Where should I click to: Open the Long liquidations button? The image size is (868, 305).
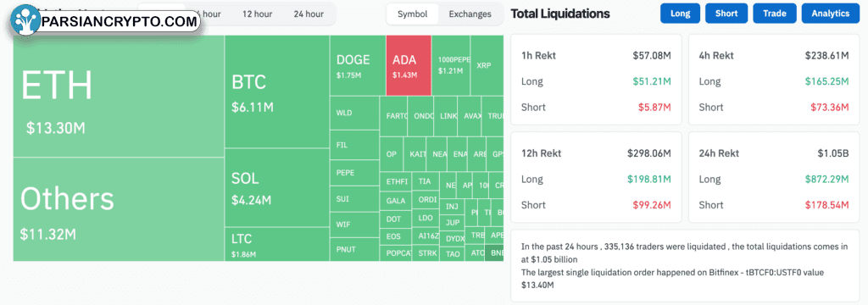[680, 14]
